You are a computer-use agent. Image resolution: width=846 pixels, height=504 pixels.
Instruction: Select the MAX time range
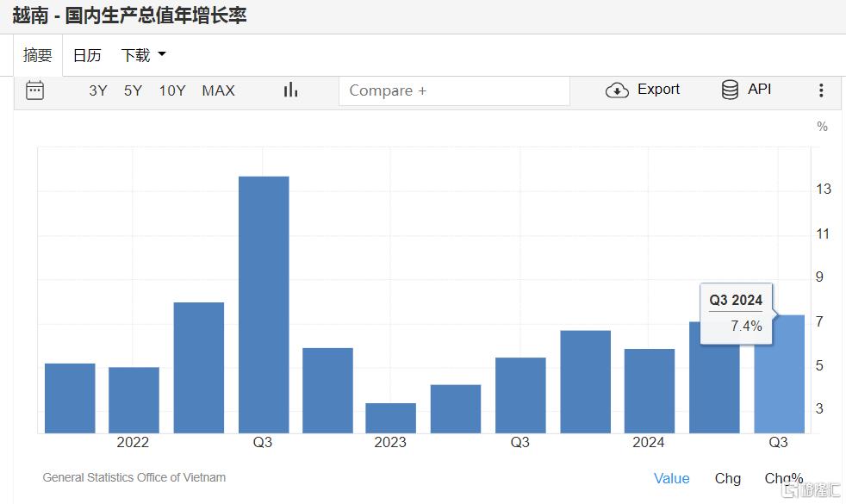(x=219, y=90)
